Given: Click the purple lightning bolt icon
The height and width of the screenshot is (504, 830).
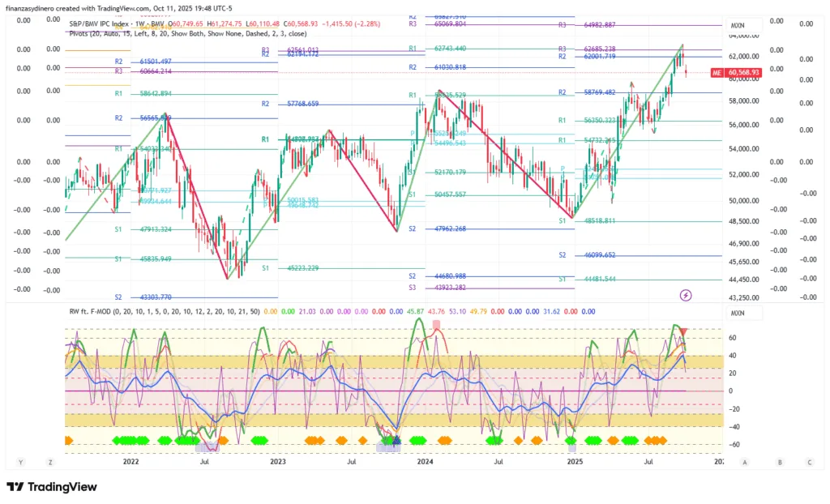Looking at the screenshot, I should tap(686, 295).
